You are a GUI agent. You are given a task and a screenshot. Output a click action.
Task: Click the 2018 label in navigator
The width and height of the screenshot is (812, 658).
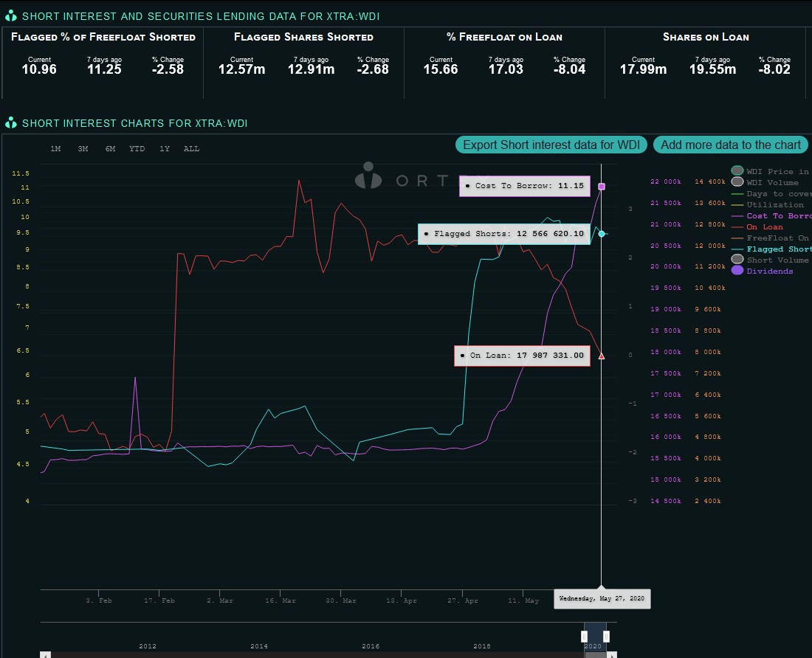(481, 646)
